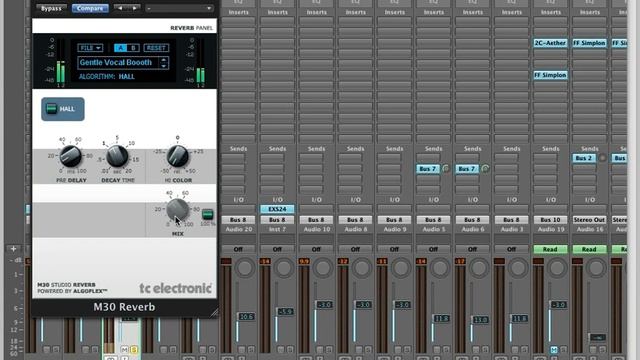This screenshot has width=640, height=360.
Task: Turn the Pre Delay knob in M30 Reverb
Action: (x=70, y=156)
